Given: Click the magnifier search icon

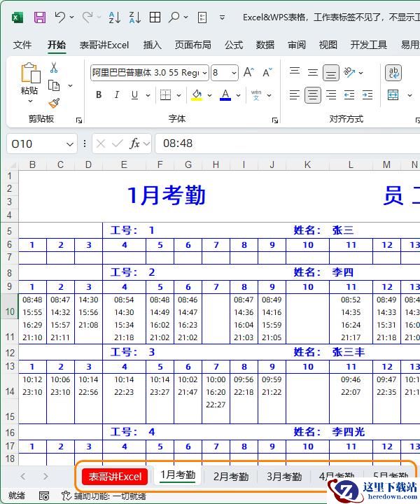Looking at the screenshot, I should [x=174, y=17].
